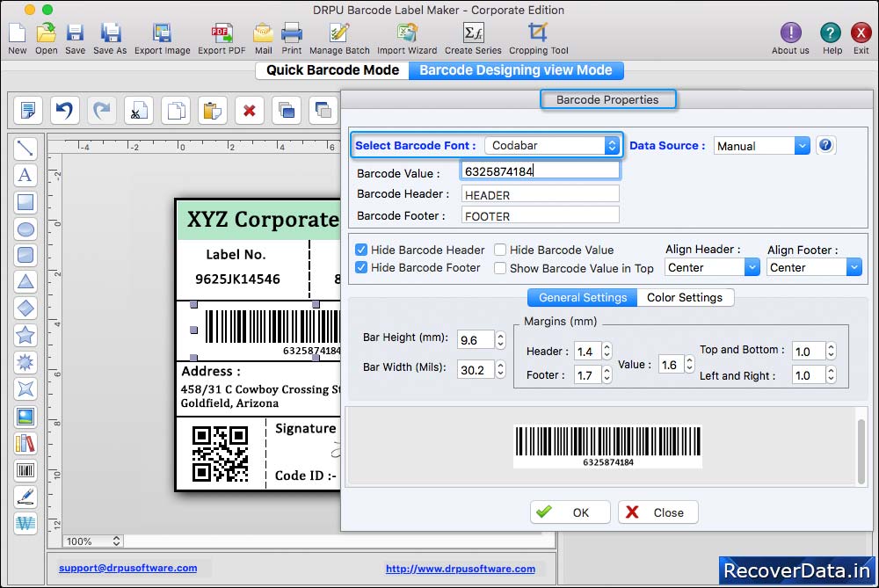Select the Text A tool

[25, 175]
